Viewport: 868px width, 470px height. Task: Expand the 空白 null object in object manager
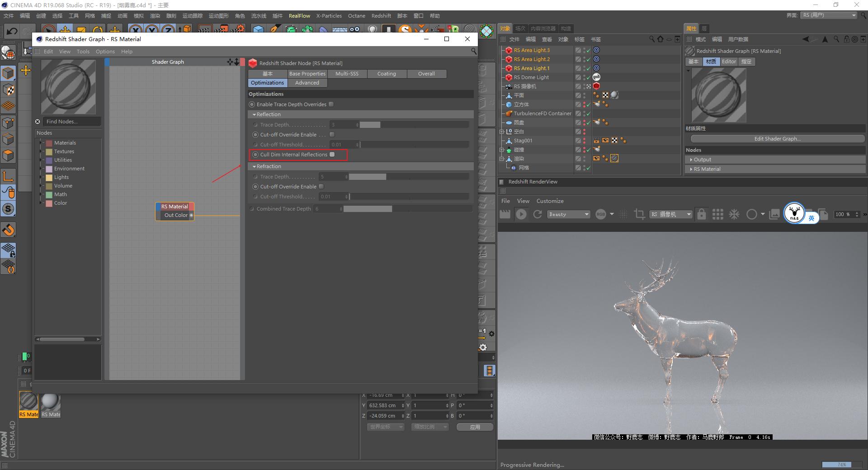pyautogui.click(x=501, y=132)
